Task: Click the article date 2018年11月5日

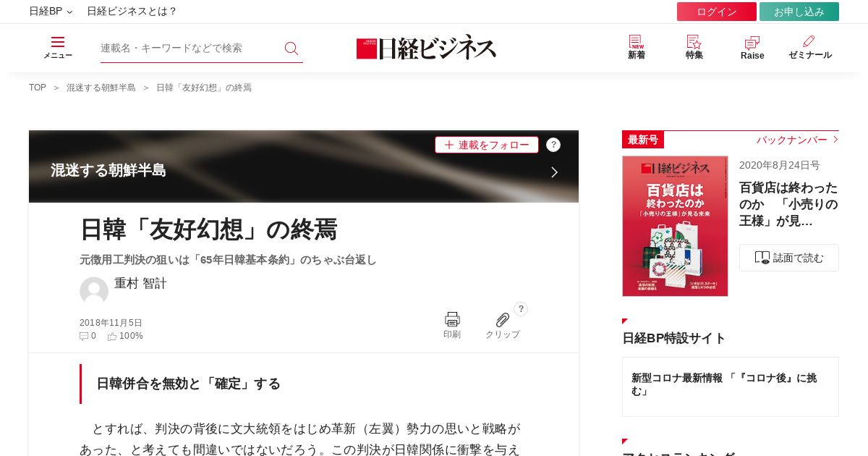Action: (x=111, y=323)
